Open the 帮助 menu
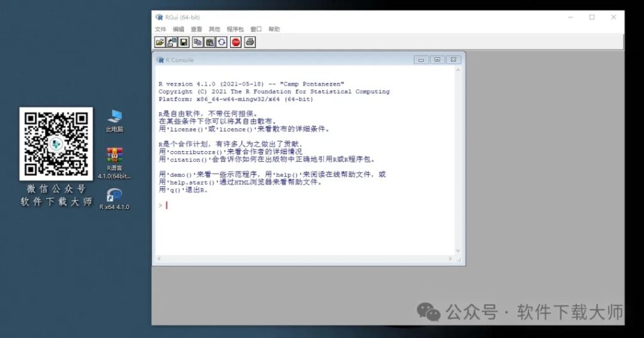The image size is (644, 338). (274, 29)
